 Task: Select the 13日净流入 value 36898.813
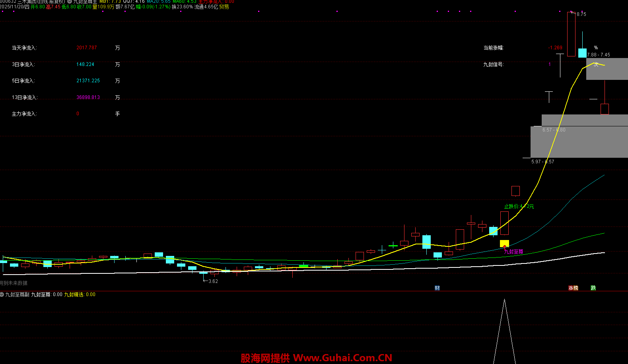point(88,97)
